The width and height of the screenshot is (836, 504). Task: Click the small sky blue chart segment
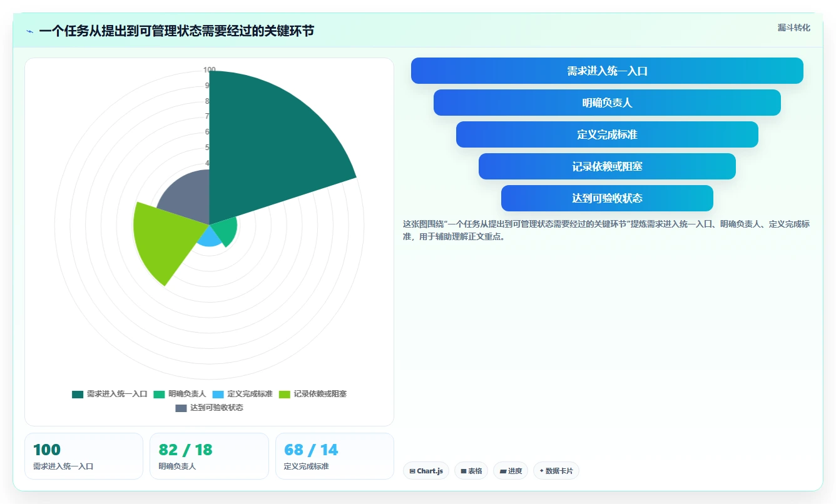(x=211, y=238)
